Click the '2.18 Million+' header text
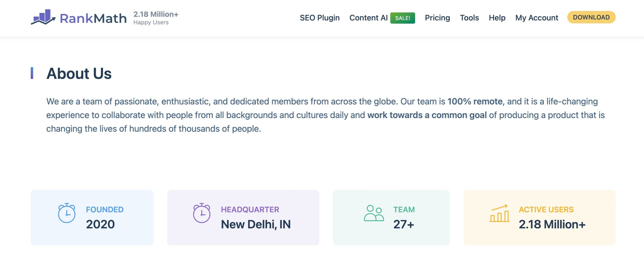This screenshot has width=644, height=260. [x=156, y=14]
